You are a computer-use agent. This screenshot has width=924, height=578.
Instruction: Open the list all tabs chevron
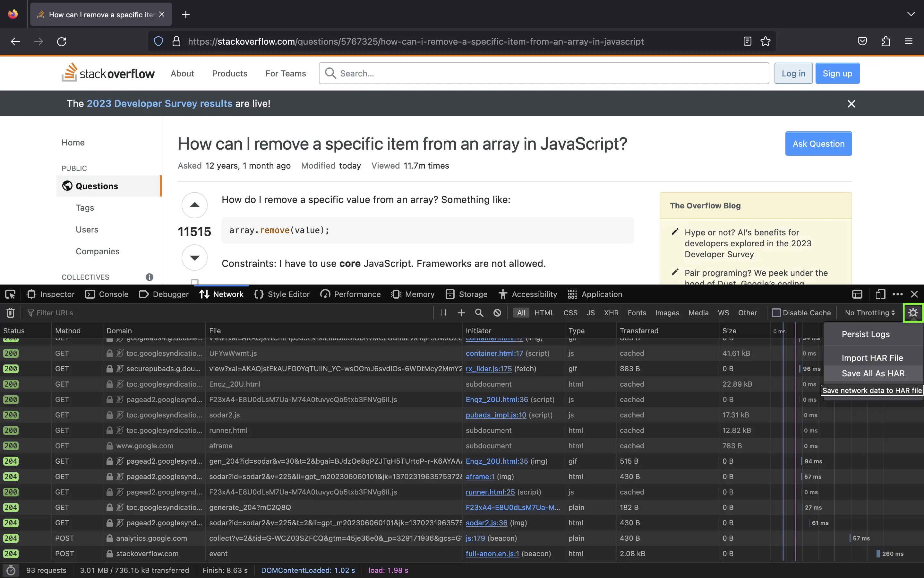coord(911,14)
